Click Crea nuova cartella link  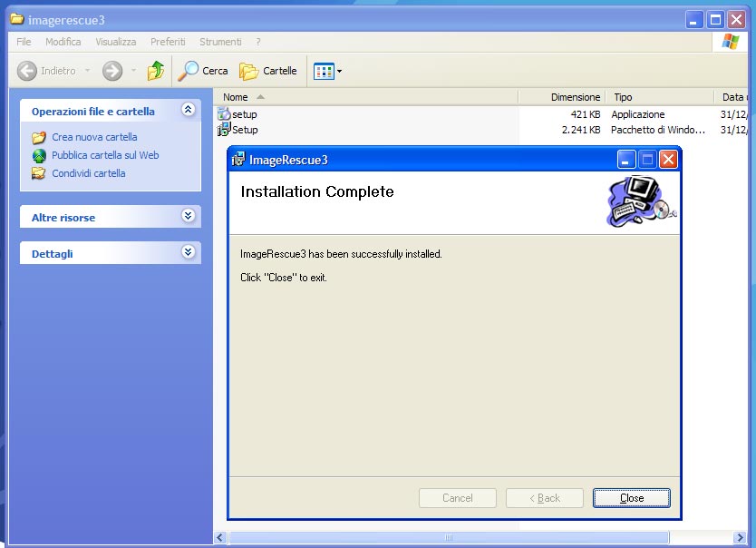click(94, 137)
